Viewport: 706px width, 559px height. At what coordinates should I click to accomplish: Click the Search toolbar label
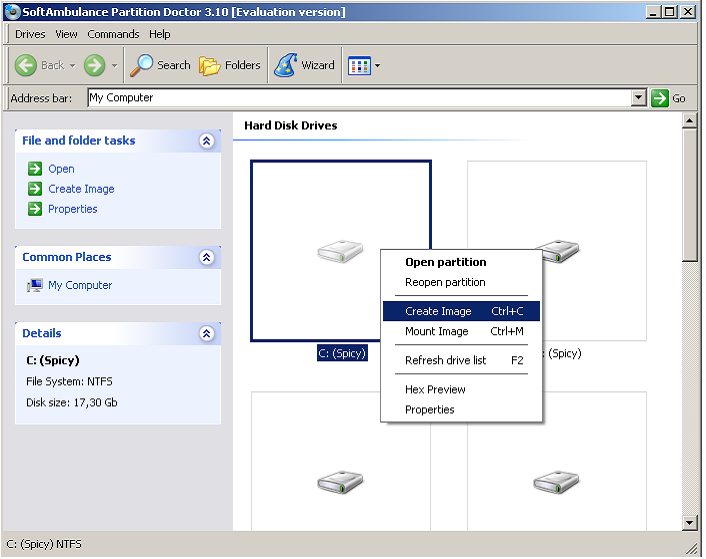173,65
